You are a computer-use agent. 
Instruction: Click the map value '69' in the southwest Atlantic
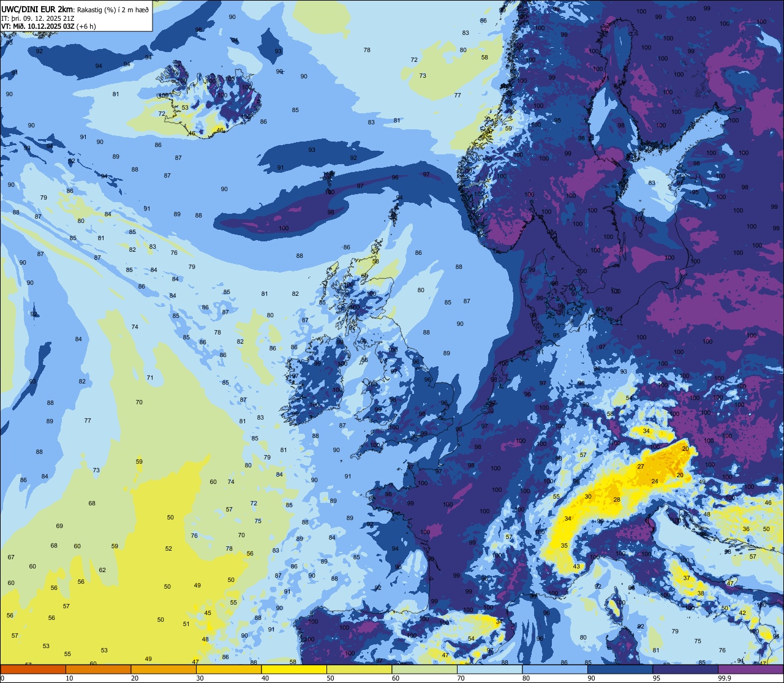click(59, 526)
